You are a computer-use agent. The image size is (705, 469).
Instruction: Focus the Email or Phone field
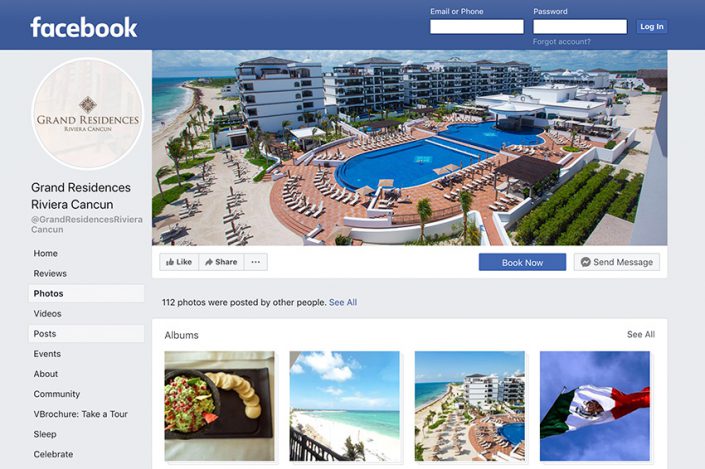tap(477, 27)
